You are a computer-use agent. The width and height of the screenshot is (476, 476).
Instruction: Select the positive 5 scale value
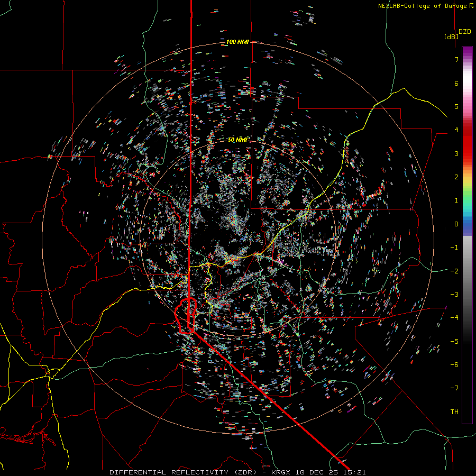point(456,106)
